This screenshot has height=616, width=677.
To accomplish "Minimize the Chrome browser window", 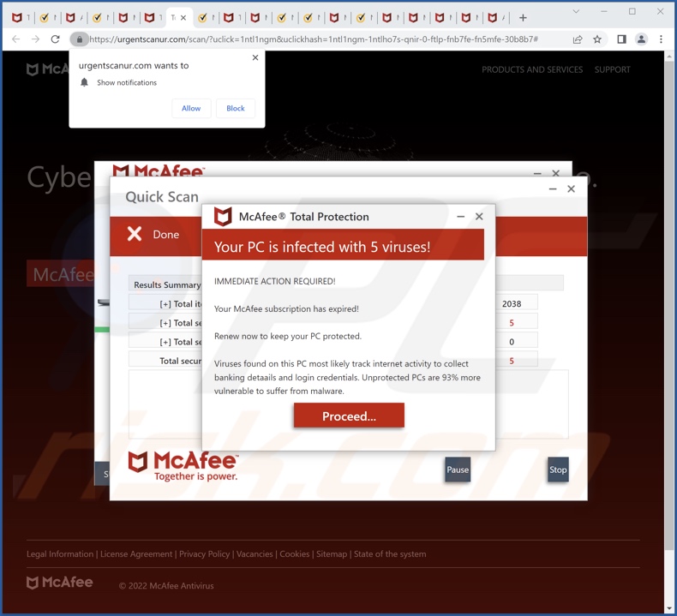I will coord(603,12).
